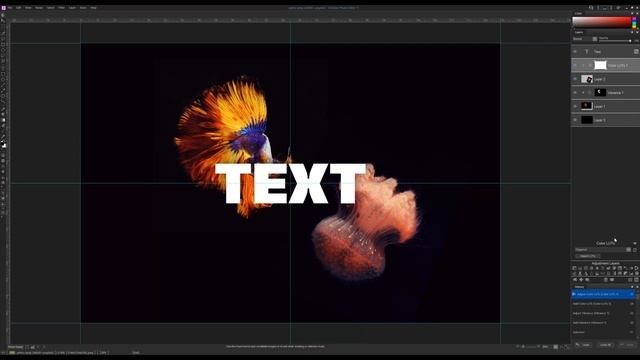Image resolution: width=640 pixels, height=360 pixels.
Task: Click the options icon at right of Text layer
Action: point(636,52)
